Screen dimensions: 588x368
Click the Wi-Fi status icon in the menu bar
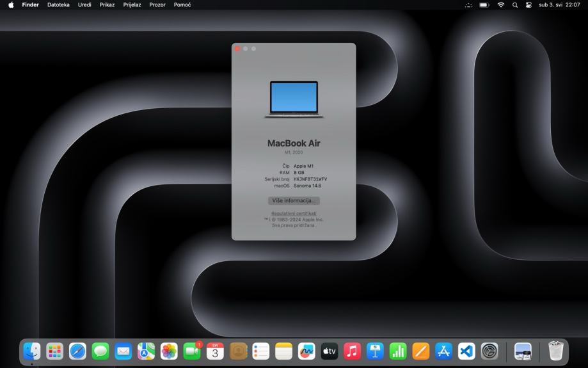pyautogui.click(x=500, y=5)
